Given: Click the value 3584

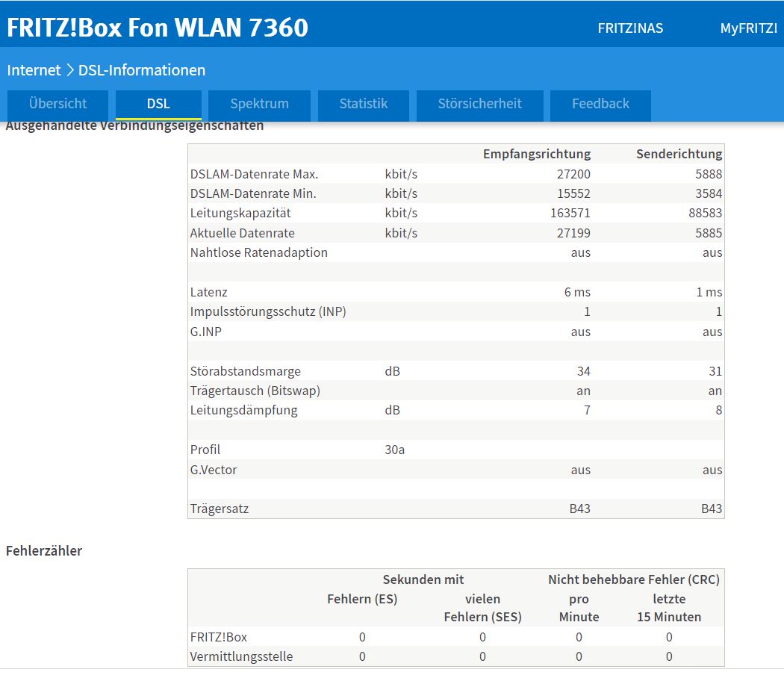Looking at the screenshot, I should click(709, 193).
